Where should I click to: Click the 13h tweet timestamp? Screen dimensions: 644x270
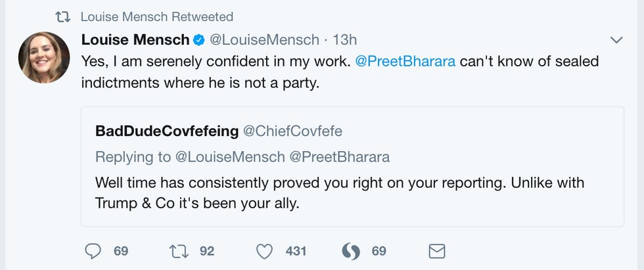coord(345,40)
